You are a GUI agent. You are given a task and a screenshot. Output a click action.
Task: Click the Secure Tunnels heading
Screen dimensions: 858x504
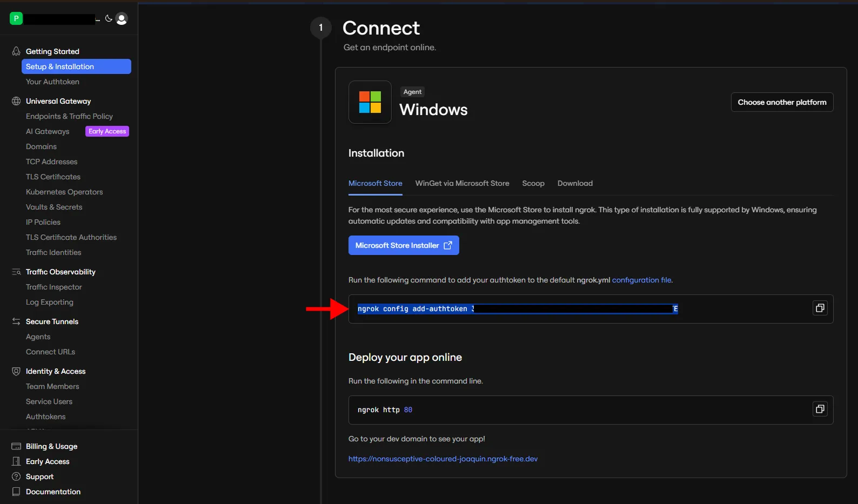pos(52,321)
